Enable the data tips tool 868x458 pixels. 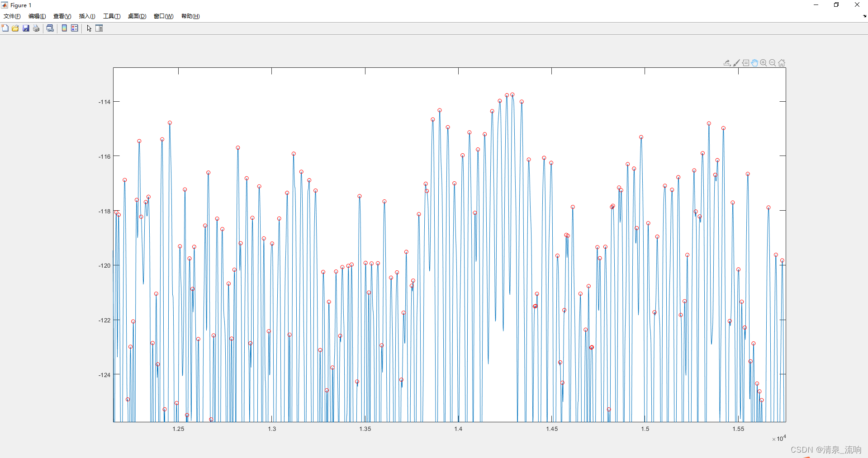745,63
